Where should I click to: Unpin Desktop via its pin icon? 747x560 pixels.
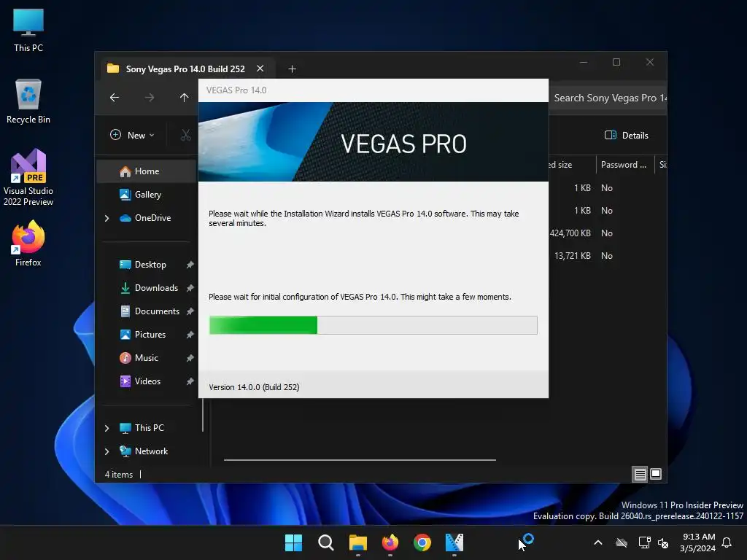coord(190,265)
